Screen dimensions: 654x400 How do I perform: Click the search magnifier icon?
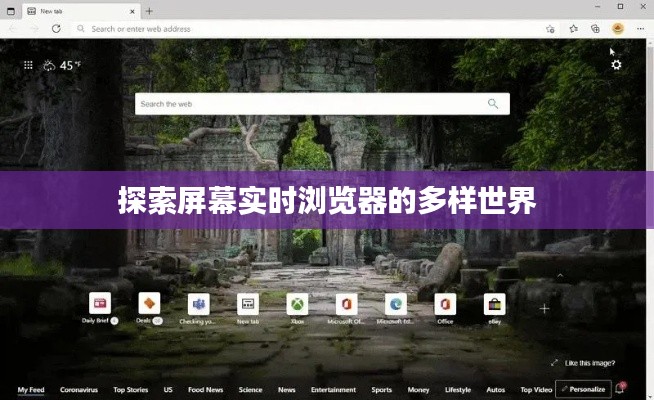pos(493,104)
